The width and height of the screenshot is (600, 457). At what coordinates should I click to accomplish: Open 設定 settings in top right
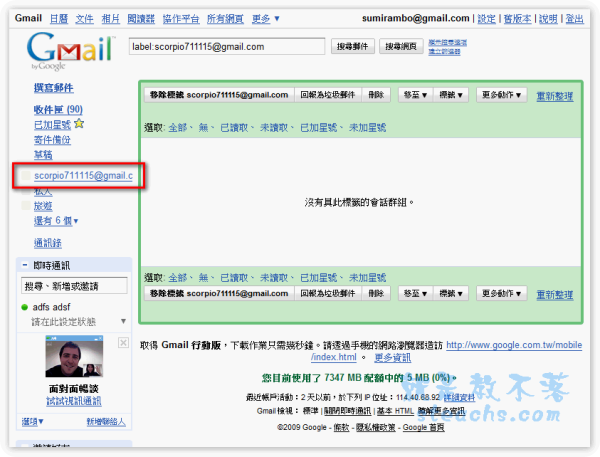pos(486,18)
